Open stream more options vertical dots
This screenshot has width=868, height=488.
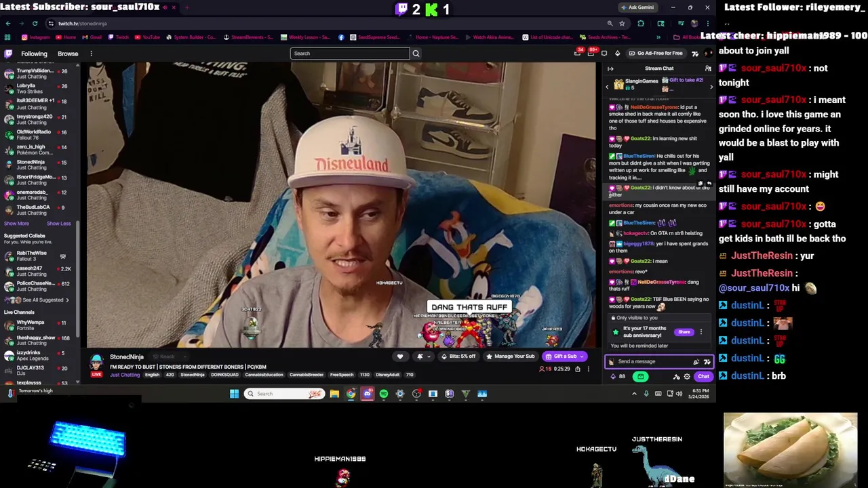coord(589,369)
